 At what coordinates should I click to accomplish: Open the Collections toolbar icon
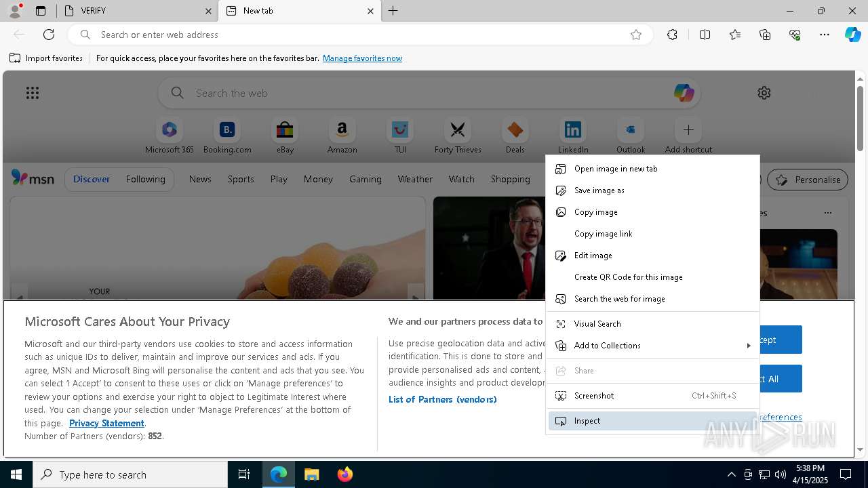765,35
